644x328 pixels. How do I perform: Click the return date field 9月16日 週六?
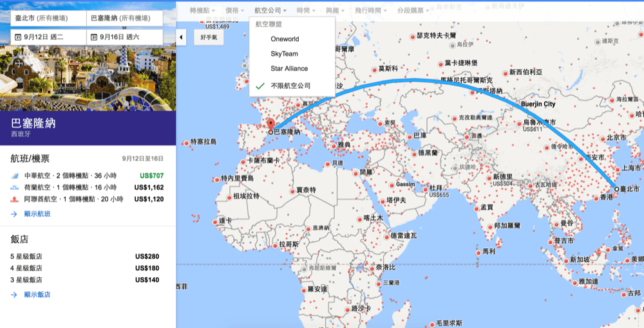coord(125,37)
